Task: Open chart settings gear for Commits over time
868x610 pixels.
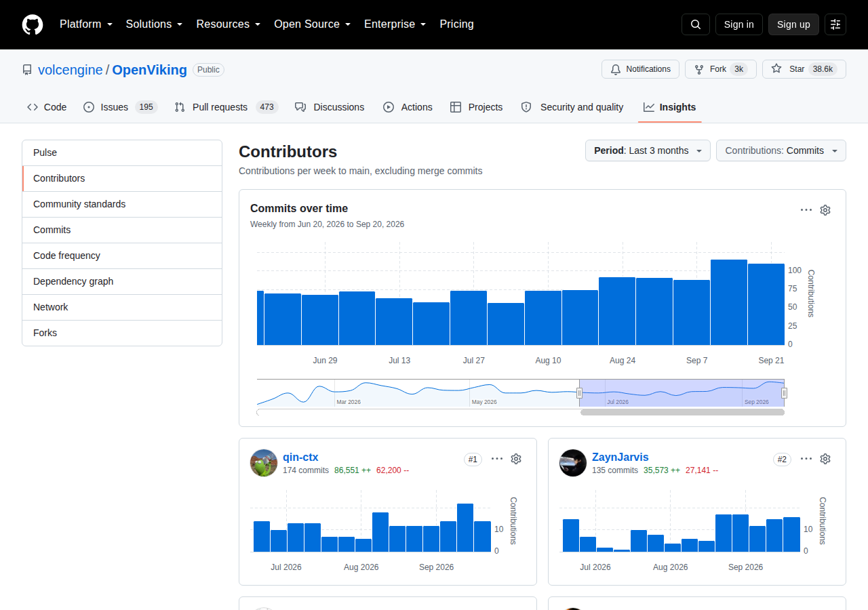Action: 825,210
